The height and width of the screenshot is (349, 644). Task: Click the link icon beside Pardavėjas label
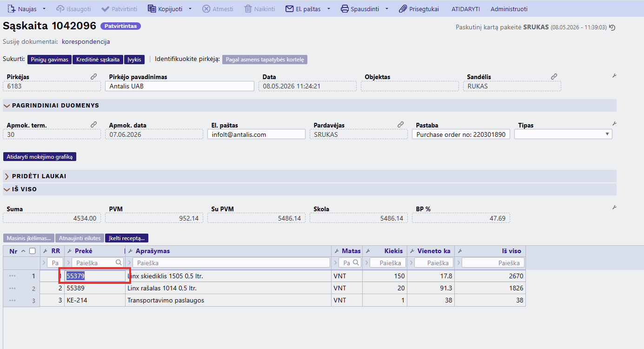tap(400, 125)
